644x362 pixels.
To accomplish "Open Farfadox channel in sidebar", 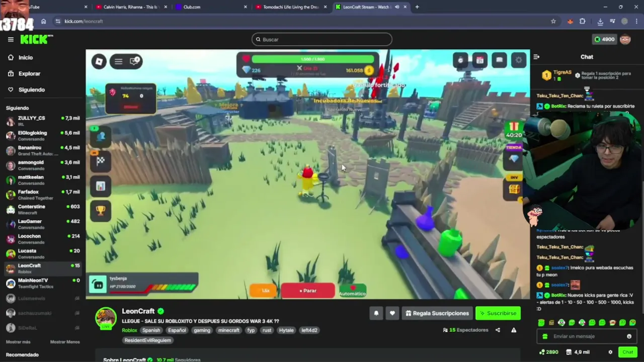I will click(x=43, y=195).
